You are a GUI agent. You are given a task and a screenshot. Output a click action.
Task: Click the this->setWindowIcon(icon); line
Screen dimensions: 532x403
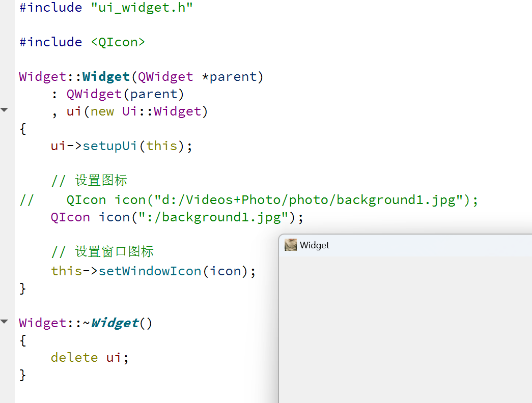tap(153, 271)
